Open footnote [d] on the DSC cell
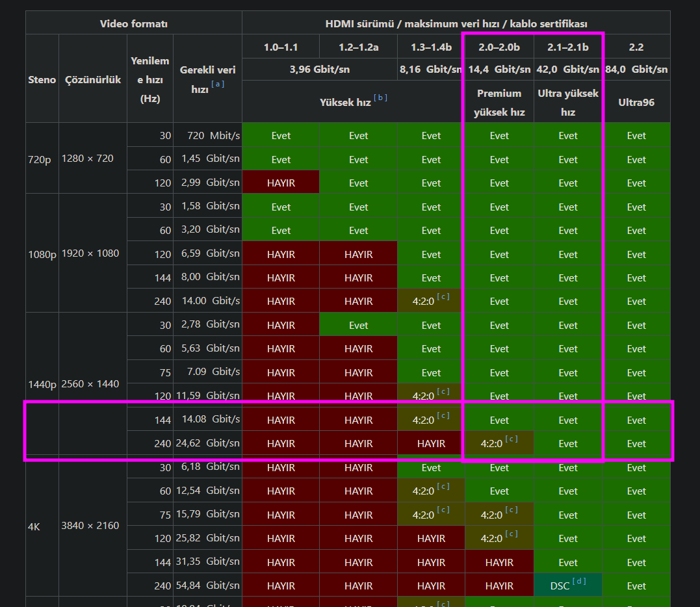The width and height of the screenshot is (700, 607). (x=579, y=581)
